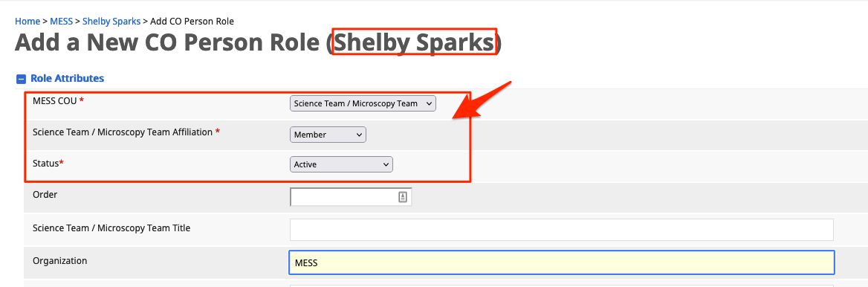Open the Microscopy Team Affiliation dropdown
This screenshot has width=868, height=287.
tap(328, 135)
